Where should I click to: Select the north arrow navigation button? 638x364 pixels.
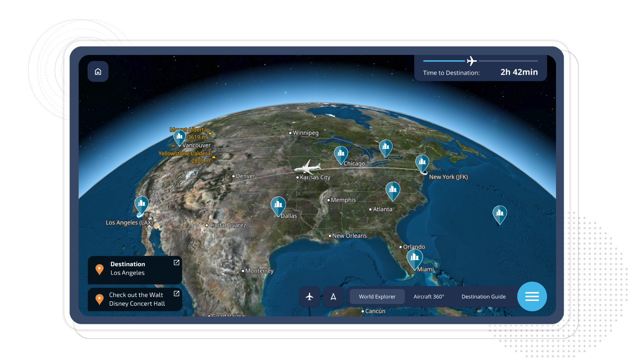pos(333,297)
